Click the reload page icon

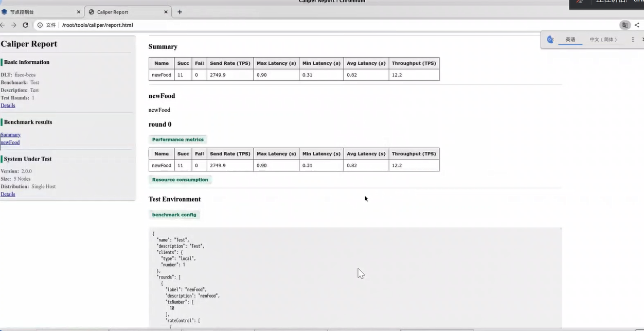(x=25, y=25)
